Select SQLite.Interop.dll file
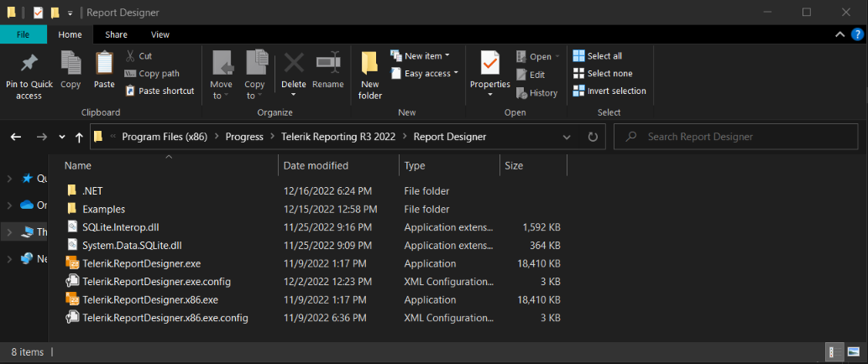Screen dimensions: 868x364 (x=313, y=226)
